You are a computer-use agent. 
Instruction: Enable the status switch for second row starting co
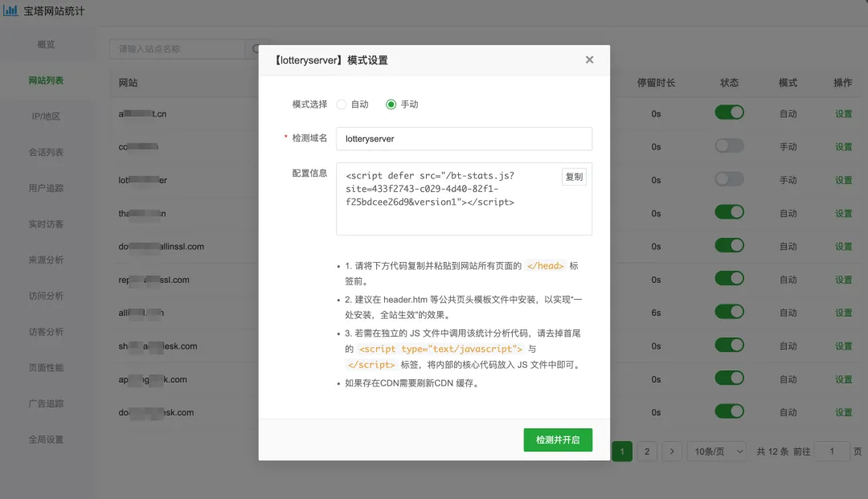tap(729, 146)
